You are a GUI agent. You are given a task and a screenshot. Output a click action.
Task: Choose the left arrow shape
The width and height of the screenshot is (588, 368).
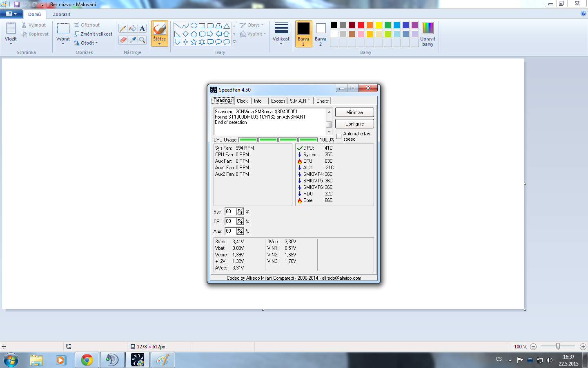[x=218, y=34]
